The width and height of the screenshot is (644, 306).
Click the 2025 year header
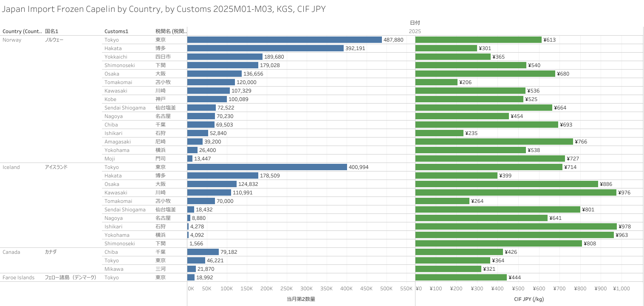click(x=415, y=31)
